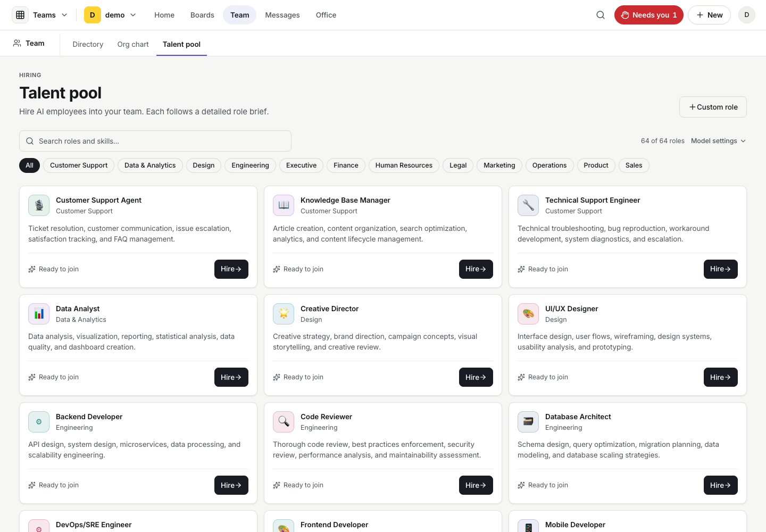Switch to the Directory tab
The image size is (766, 532).
88,44
